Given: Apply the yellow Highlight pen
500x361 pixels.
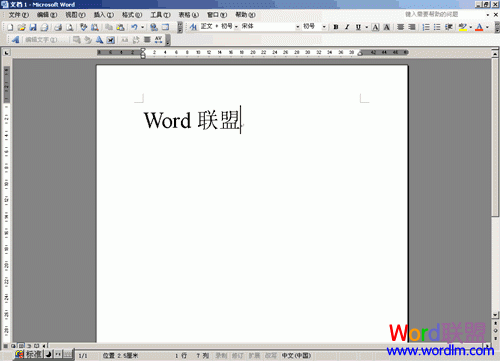Looking at the screenshot, I should coord(462,27).
